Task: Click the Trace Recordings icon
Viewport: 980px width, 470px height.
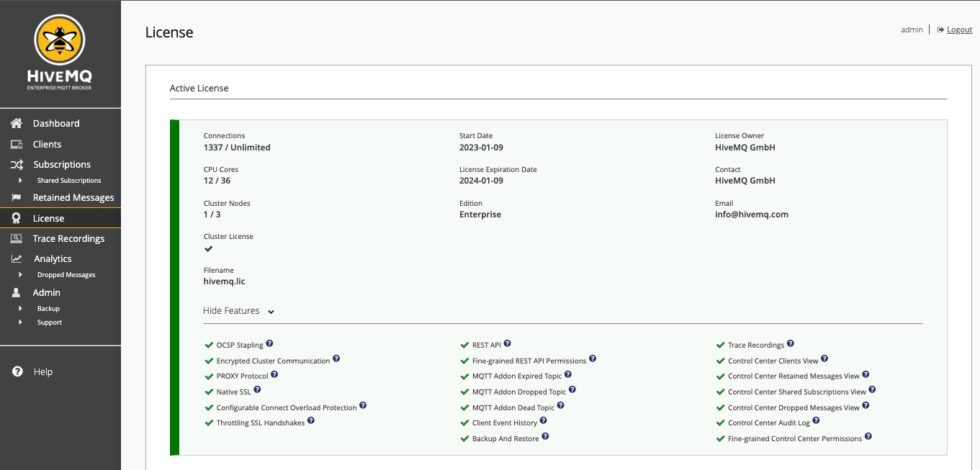Action: point(17,238)
